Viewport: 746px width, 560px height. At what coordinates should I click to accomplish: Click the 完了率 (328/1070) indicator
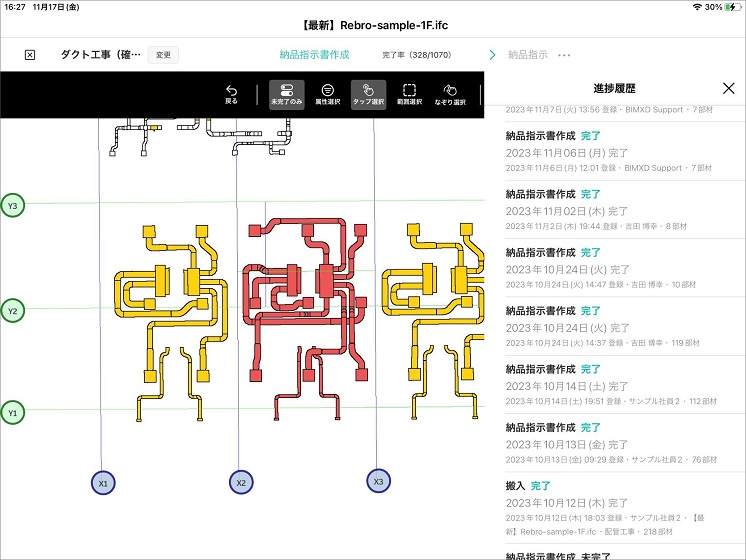point(417,55)
